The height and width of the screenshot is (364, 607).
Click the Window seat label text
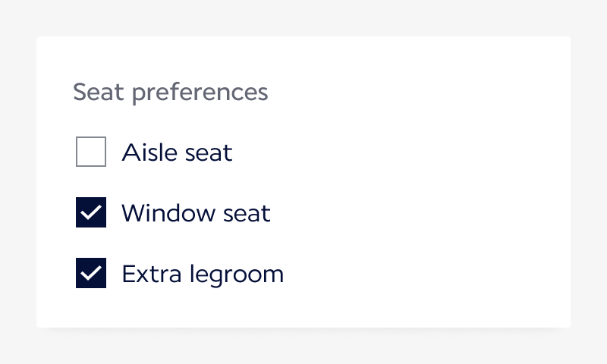tap(196, 213)
